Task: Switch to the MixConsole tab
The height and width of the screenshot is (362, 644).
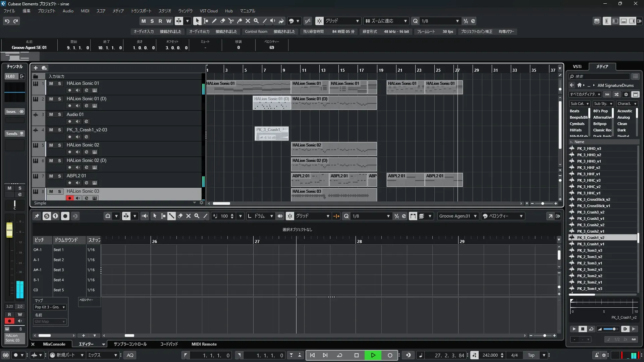Action: [54, 344]
